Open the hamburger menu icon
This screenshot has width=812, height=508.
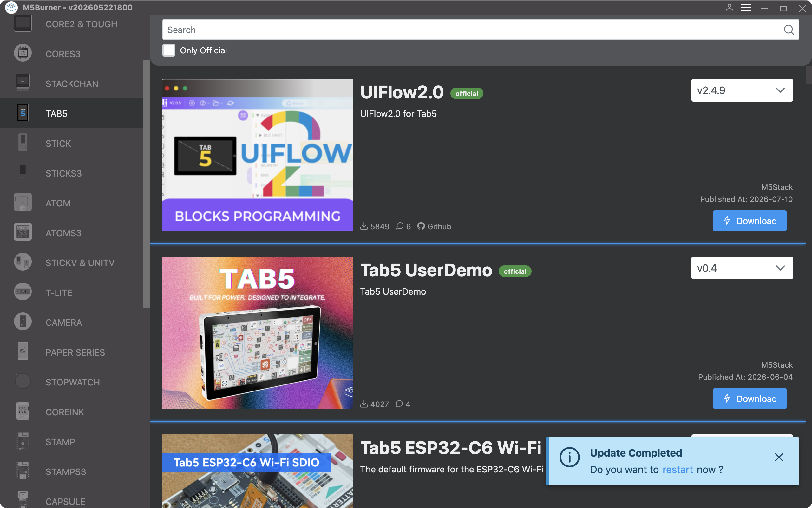pyautogui.click(x=746, y=8)
